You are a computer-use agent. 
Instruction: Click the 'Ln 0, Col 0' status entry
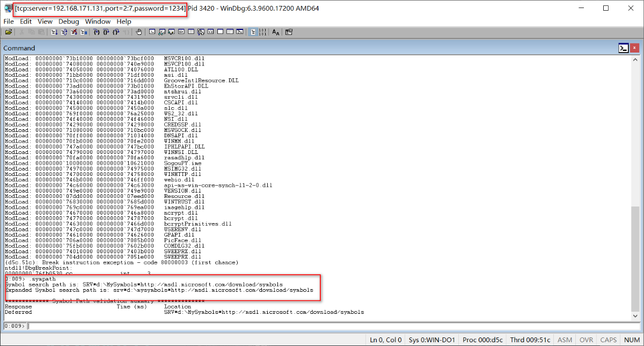(x=385, y=340)
